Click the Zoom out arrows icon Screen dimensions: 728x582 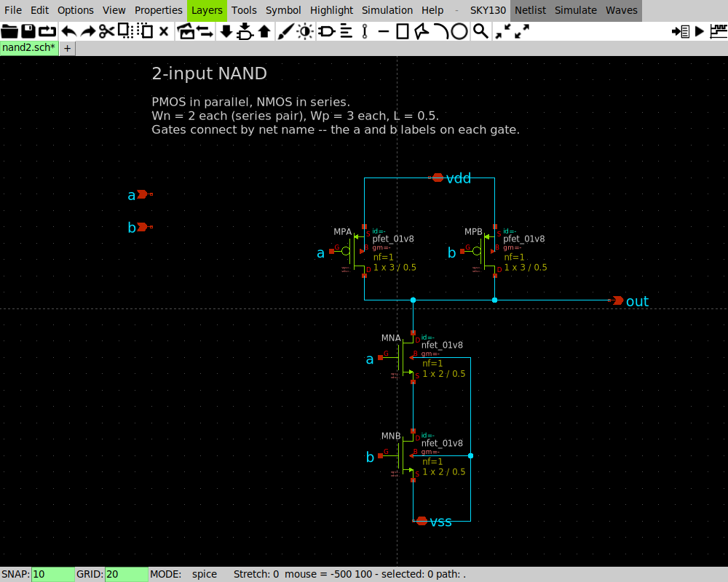[522, 31]
